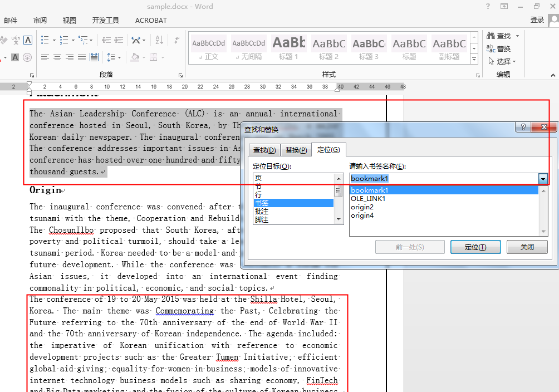The image size is (559, 392).
Task: Open the 开发工具 ribbon tab
Action: tap(106, 21)
